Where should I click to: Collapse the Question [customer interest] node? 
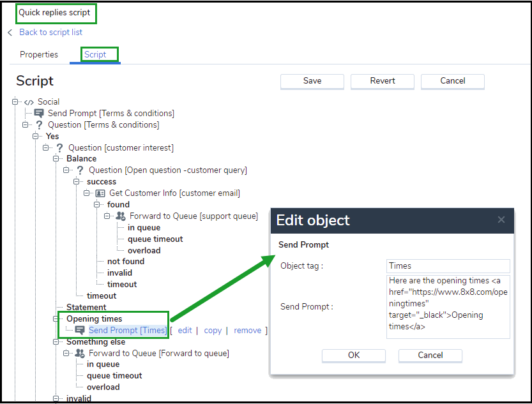point(45,148)
